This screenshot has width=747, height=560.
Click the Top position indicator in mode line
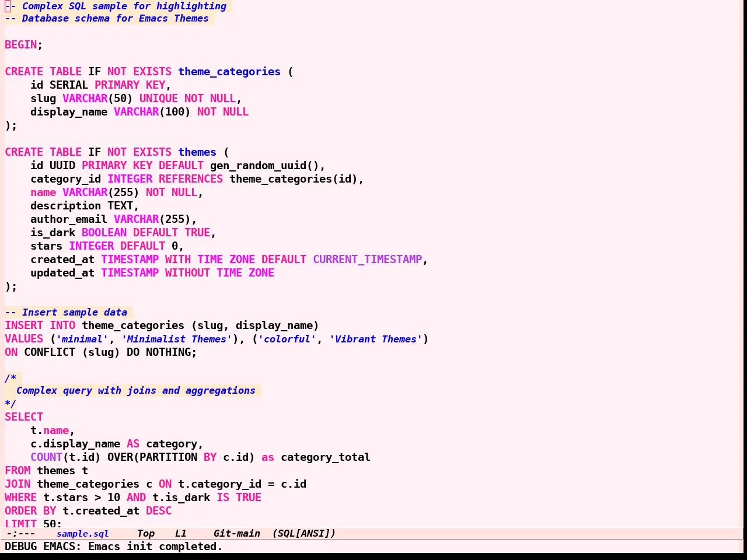146,533
